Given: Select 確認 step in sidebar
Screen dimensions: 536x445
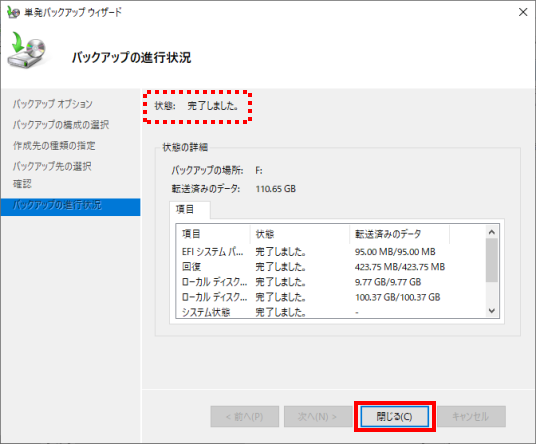Looking at the screenshot, I should point(22,184).
